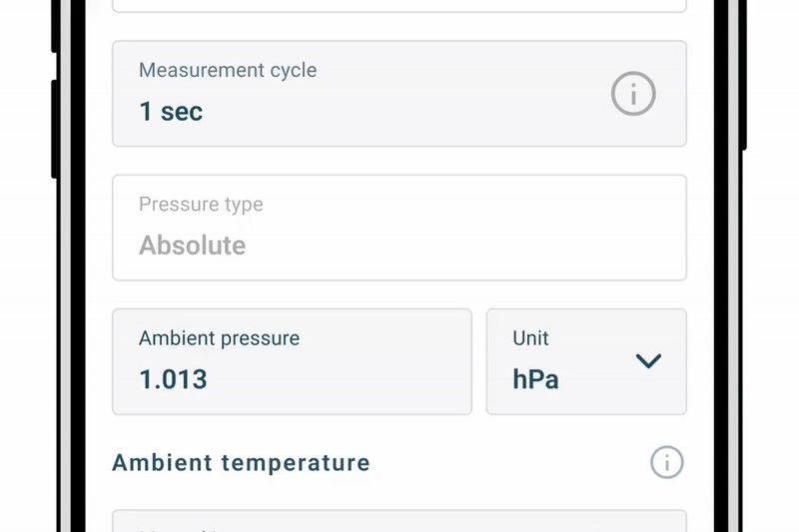Image resolution: width=799 pixels, height=532 pixels.
Task: Expand the Unit dropdown chevron
Action: pos(648,361)
